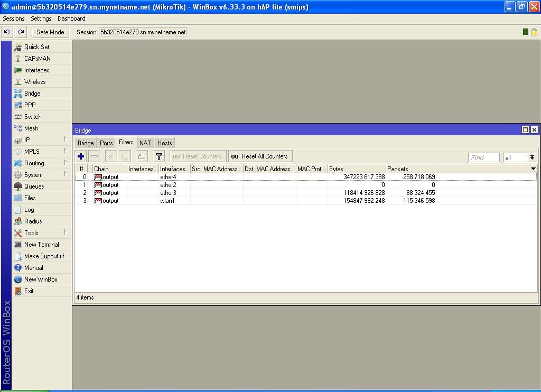The image size is (541, 392).
Task: Sort by the Chain column header
Action: coord(110,169)
